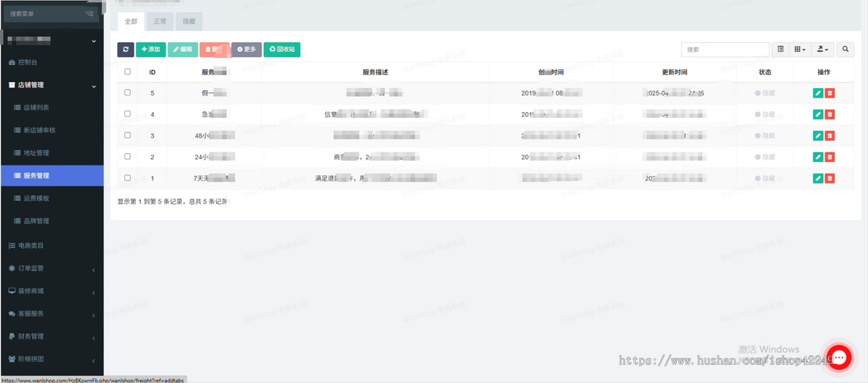The image size is (868, 383).
Task: Delete row ID 3 with red trash
Action: [x=830, y=135]
